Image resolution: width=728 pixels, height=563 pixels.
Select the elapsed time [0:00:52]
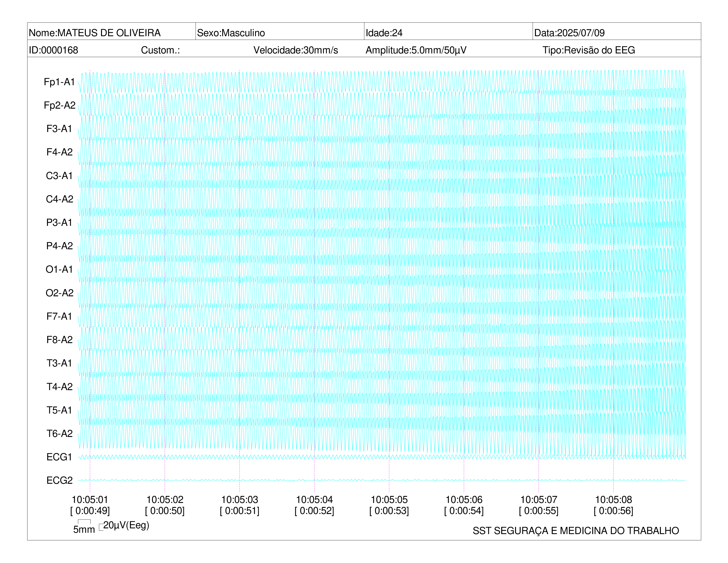pyautogui.click(x=314, y=511)
